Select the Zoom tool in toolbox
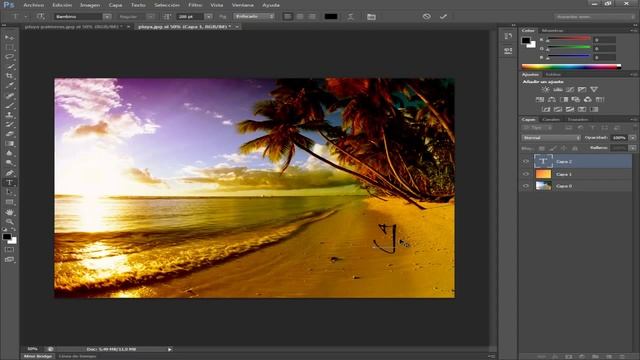The width and height of the screenshot is (640, 360). [9, 222]
